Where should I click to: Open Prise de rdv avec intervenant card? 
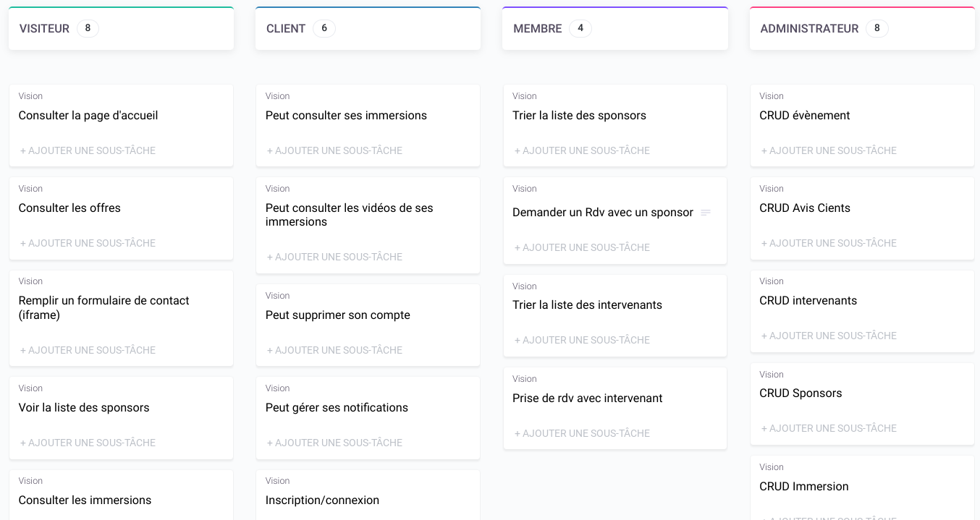click(587, 398)
